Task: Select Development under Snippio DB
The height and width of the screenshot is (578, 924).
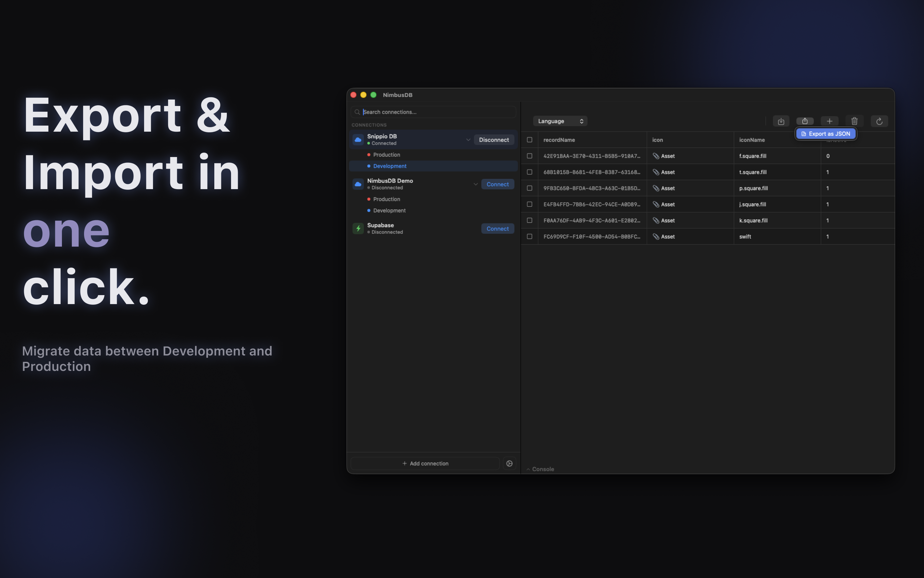Action: (433, 166)
